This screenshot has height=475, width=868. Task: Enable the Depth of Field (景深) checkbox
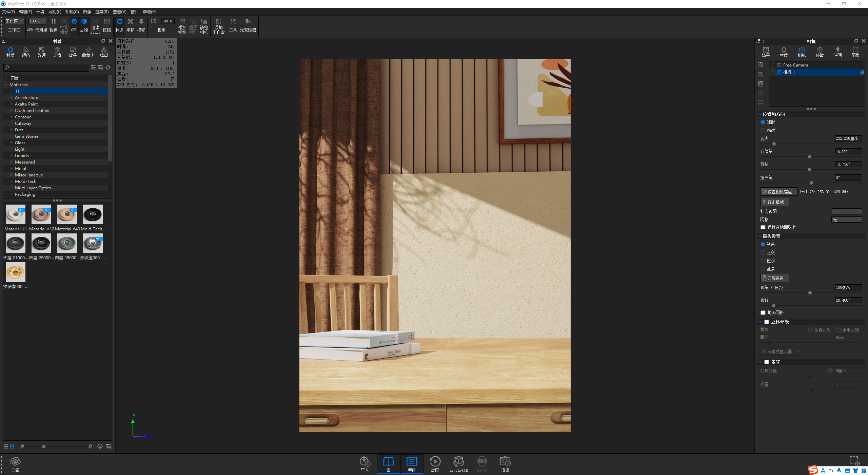[x=767, y=362]
